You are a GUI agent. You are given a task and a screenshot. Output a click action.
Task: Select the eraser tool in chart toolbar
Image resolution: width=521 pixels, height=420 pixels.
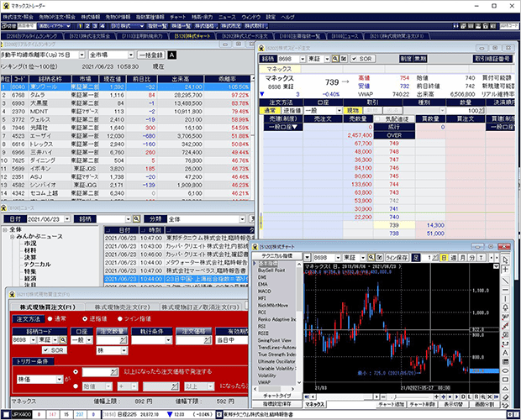505,397
